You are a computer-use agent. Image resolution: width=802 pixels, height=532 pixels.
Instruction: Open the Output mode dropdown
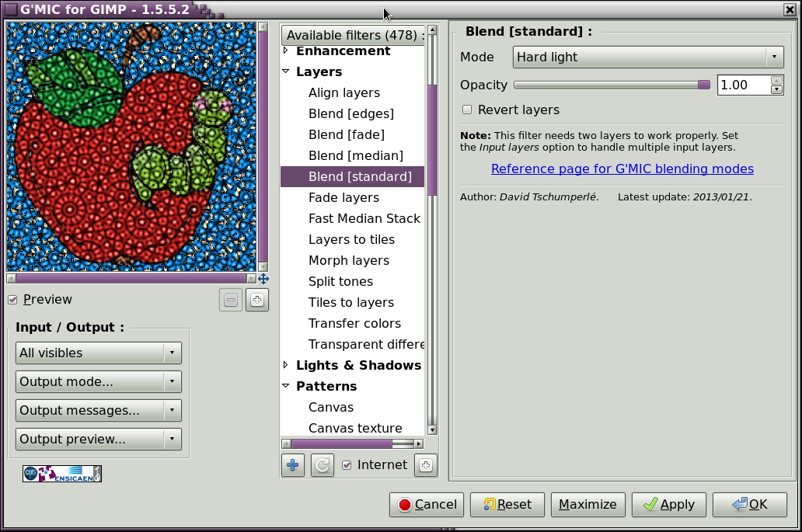(x=99, y=382)
